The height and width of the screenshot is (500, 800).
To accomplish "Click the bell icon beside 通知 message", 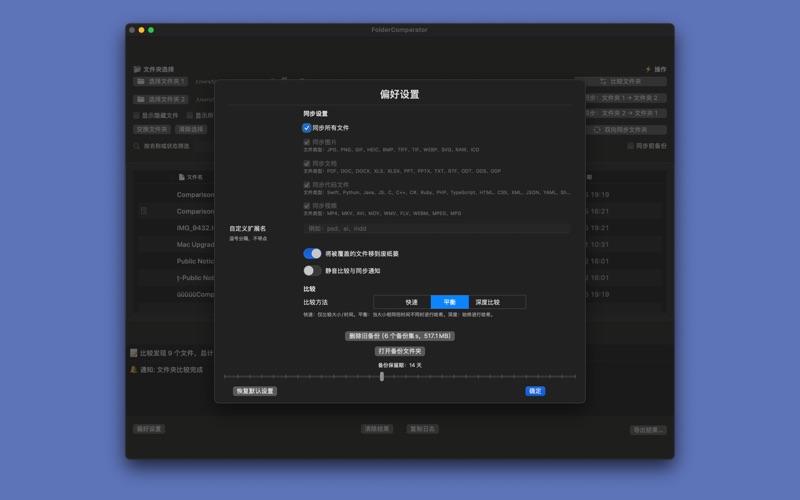I will pyautogui.click(x=134, y=369).
